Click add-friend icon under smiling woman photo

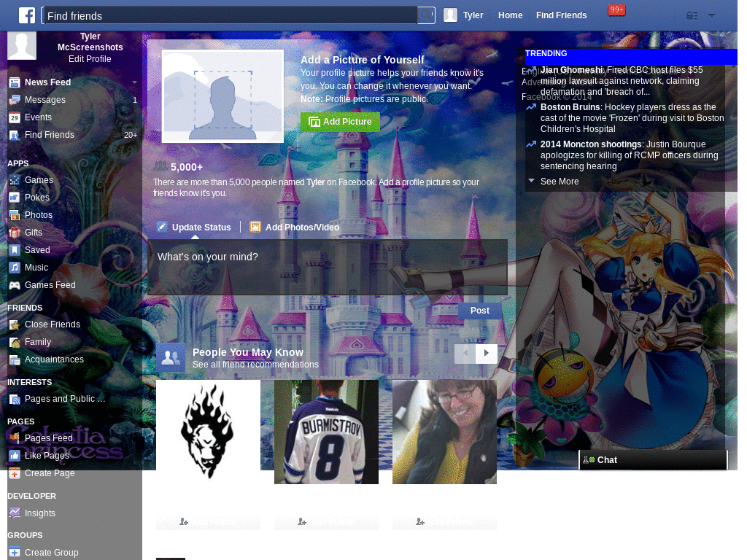(420, 522)
